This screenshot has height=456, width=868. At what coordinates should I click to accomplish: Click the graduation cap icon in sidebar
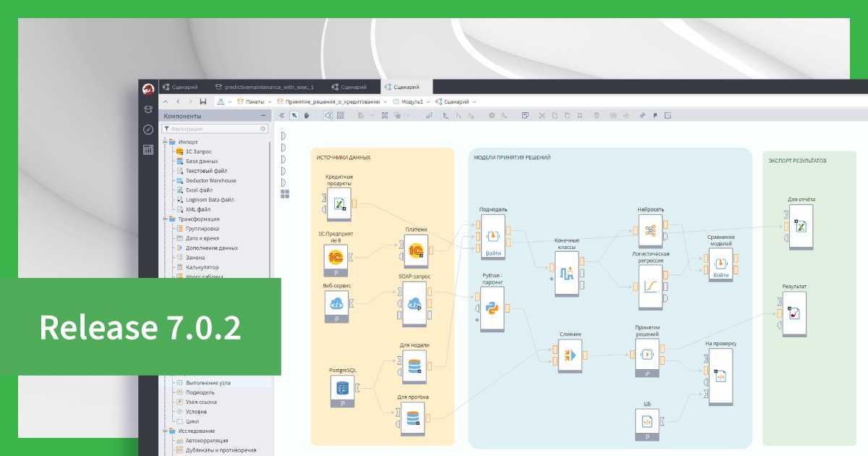click(148, 109)
